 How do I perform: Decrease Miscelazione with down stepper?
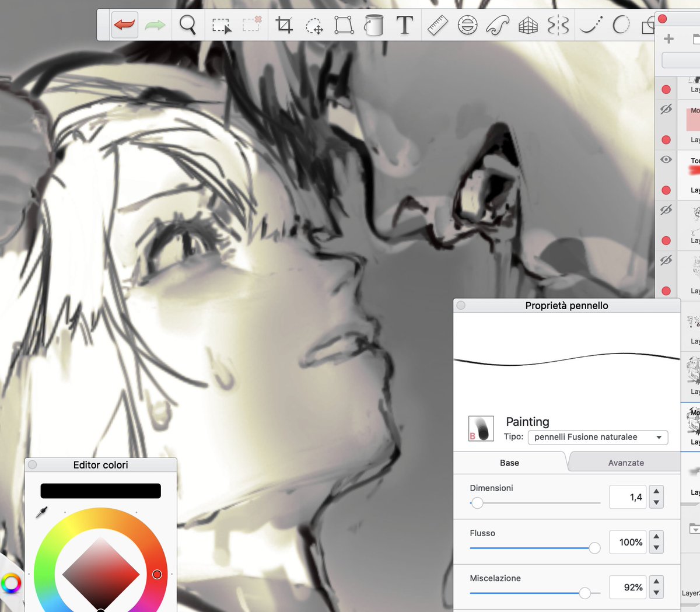pos(656,593)
